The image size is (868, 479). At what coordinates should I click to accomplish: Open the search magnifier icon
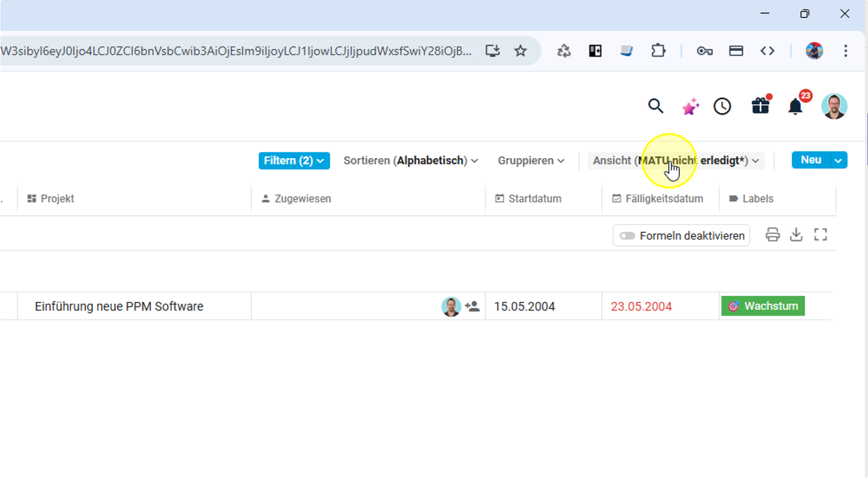pos(655,106)
